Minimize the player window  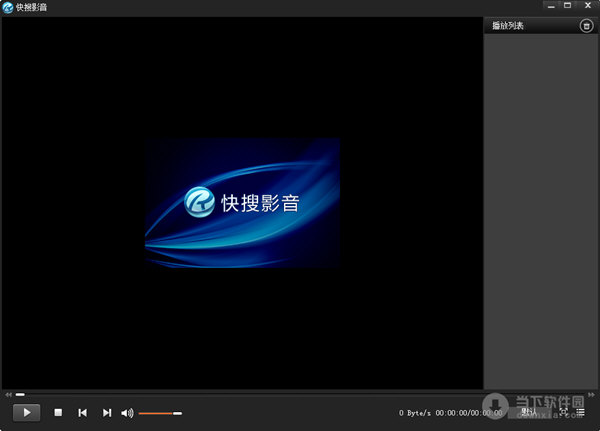pos(550,6)
